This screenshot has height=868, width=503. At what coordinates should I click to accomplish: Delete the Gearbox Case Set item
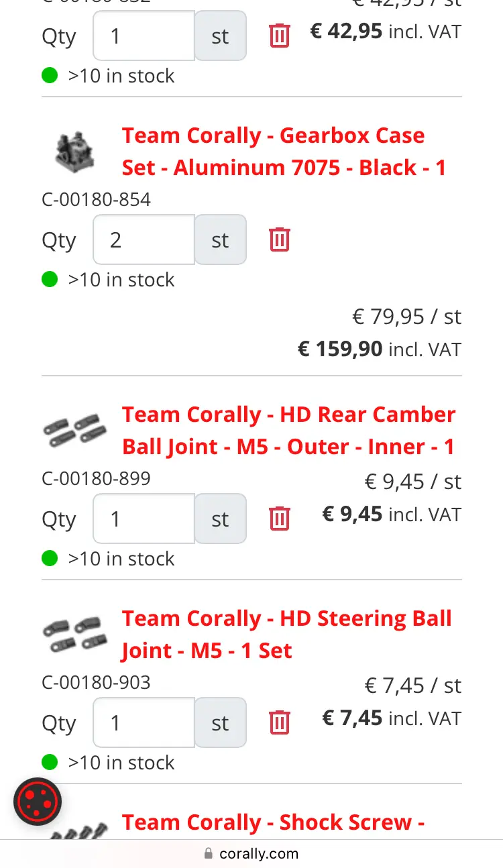click(x=280, y=239)
